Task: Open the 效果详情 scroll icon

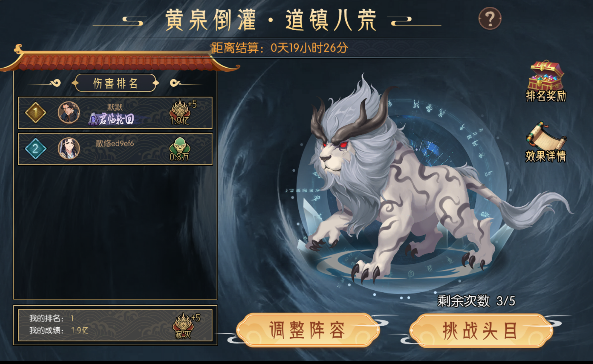Action: click(x=546, y=142)
